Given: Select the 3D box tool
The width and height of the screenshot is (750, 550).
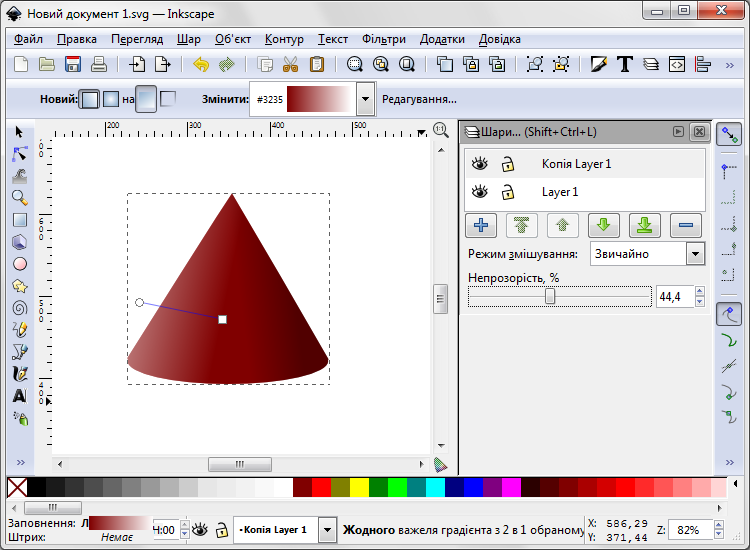Looking at the screenshot, I should pos(20,242).
